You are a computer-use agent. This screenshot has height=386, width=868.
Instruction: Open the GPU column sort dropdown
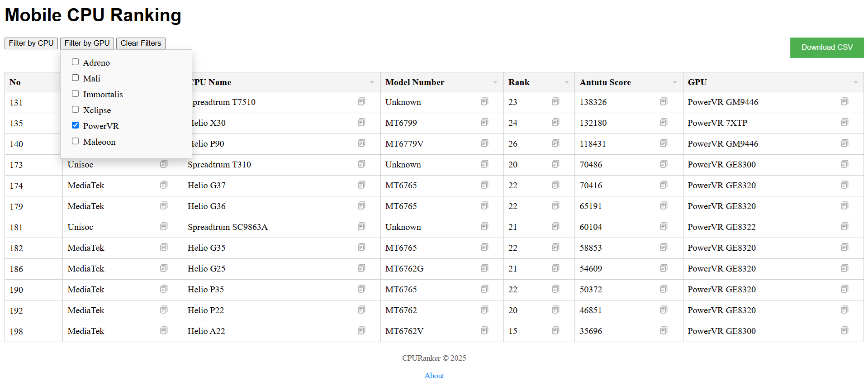click(855, 82)
